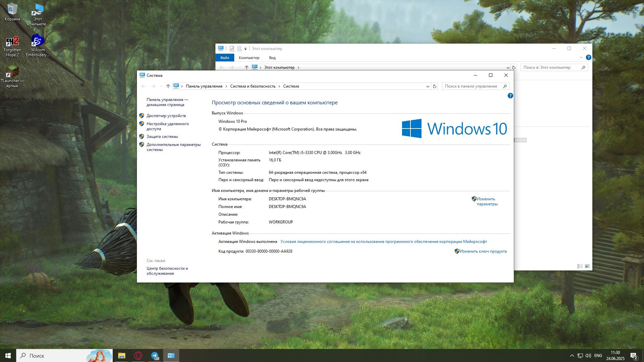Select WORKGROUP value text
Image resolution: width=644 pixels, height=362 pixels.
pyautogui.click(x=281, y=222)
